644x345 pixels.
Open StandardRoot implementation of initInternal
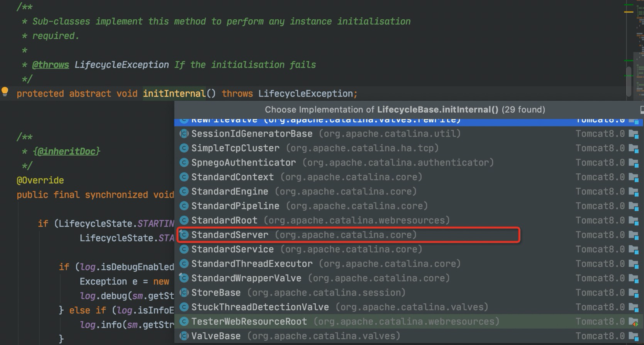409,220
